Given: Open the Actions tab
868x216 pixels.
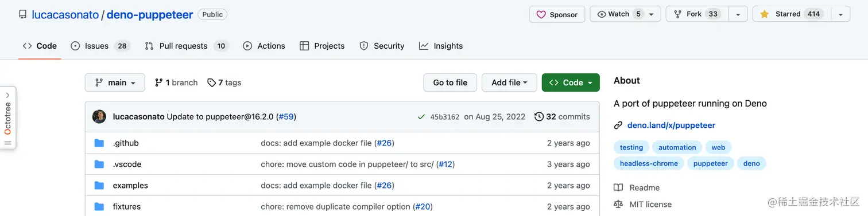Looking at the screenshot, I should pyautogui.click(x=264, y=46).
